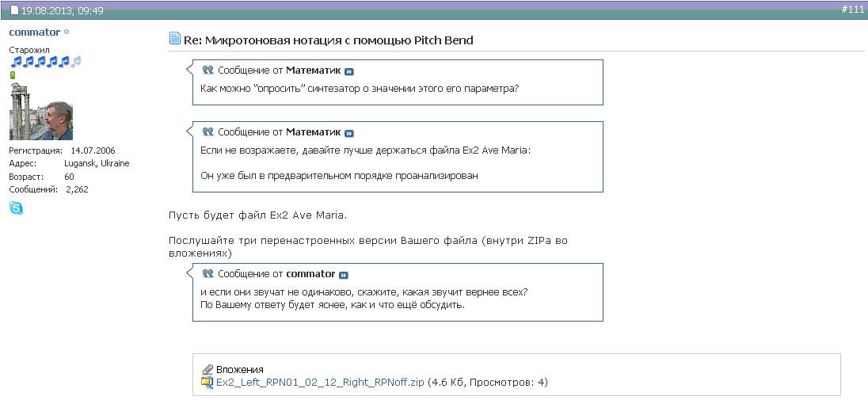868x400 pixels.
Task: Click the document icon before the post title
Action: (x=175, y=40)
